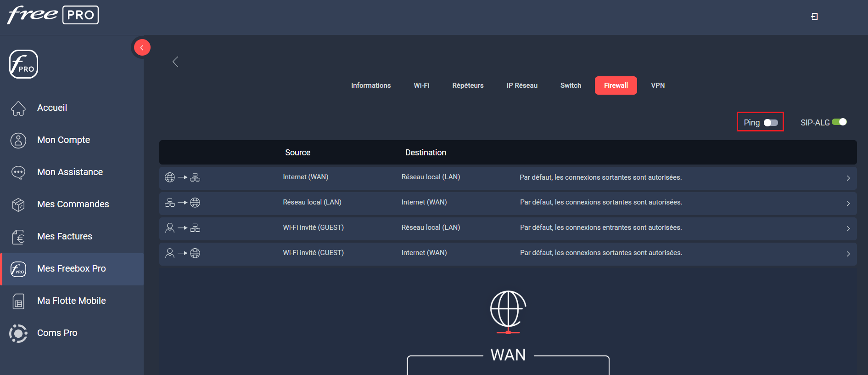Screen dimensions: 868x375
Task: Click Mes Factures euro invoice icon
Action: pos(18,237)
